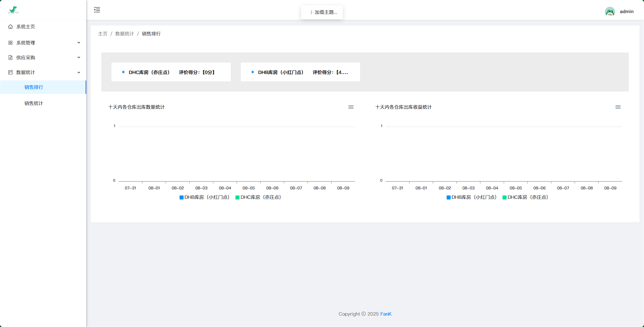Screen dimensions: 644x327
Task: Click the 主页 breadcrumb link
Action: click(x=103, y=34)
